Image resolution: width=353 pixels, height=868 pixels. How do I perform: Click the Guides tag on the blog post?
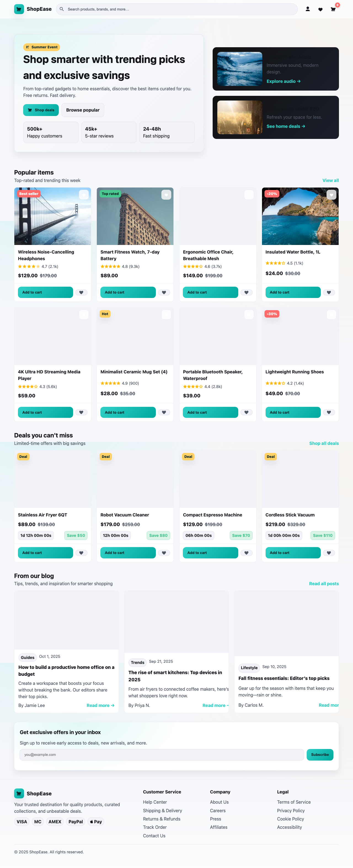[x=27, y=657]
